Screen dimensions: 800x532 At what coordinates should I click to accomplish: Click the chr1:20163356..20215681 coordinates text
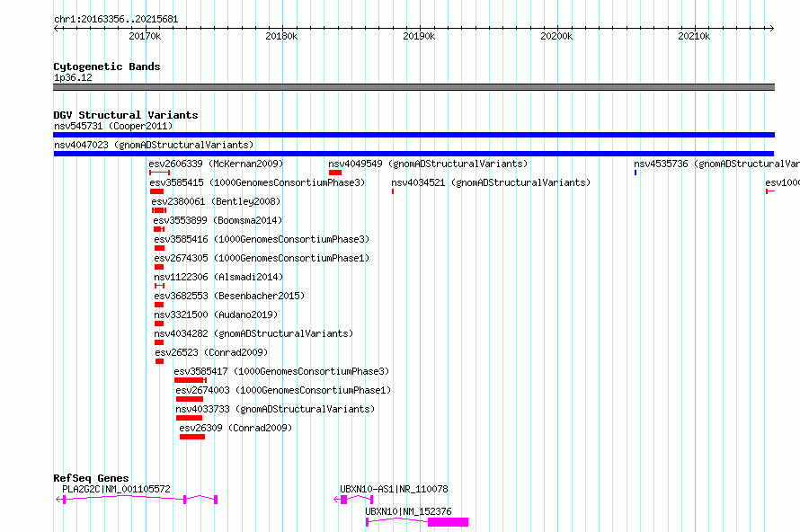click(x=116, y=20)
